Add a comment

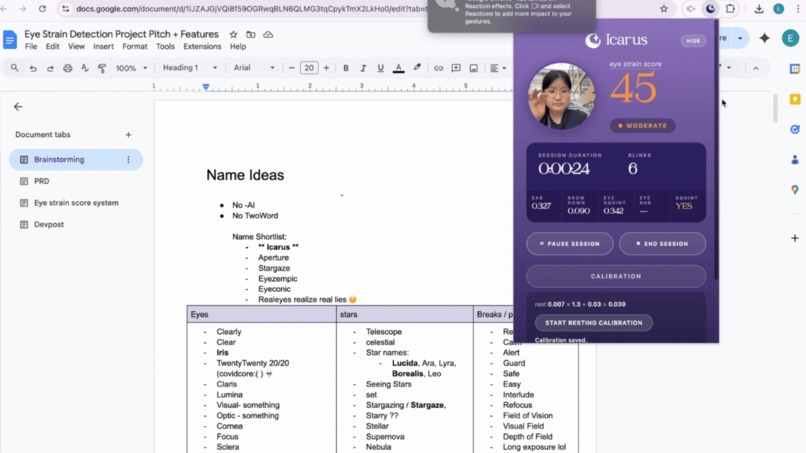coord(456,68)
